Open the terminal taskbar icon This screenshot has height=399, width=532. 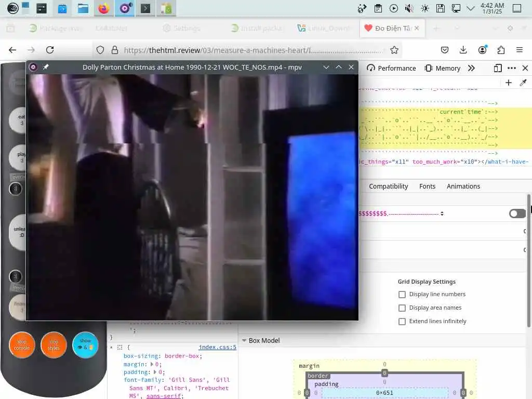[x=145, y=8]
